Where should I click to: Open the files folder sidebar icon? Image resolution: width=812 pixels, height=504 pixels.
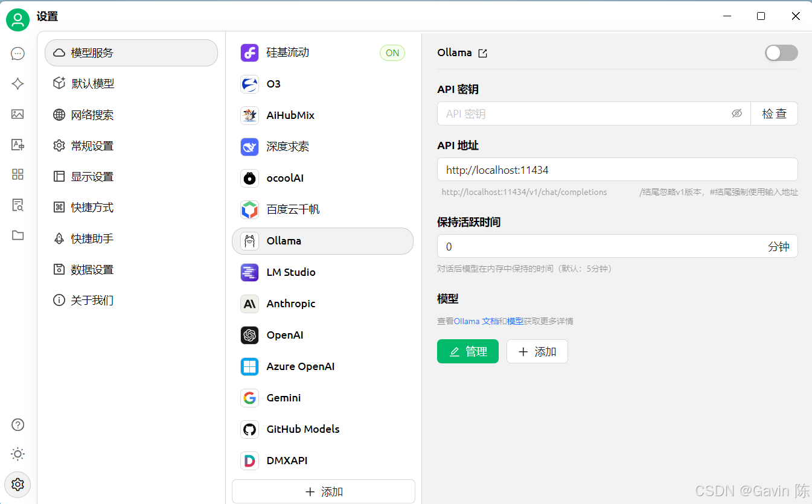18,235
